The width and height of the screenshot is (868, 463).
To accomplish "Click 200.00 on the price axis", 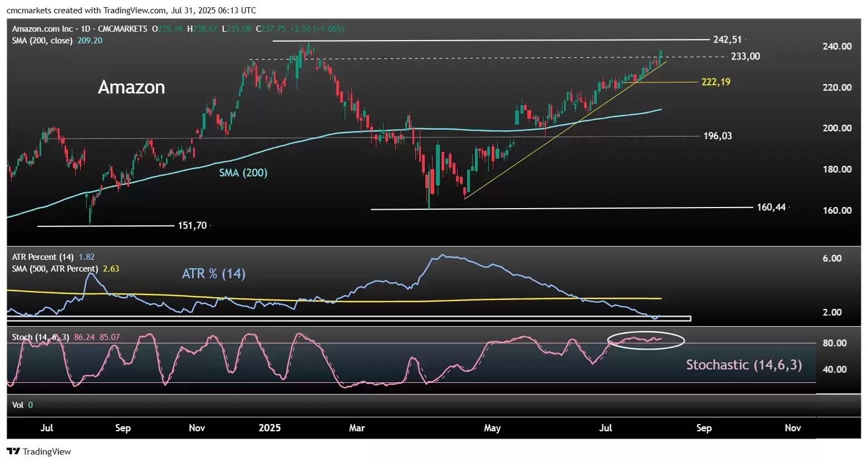I will 837,128.
